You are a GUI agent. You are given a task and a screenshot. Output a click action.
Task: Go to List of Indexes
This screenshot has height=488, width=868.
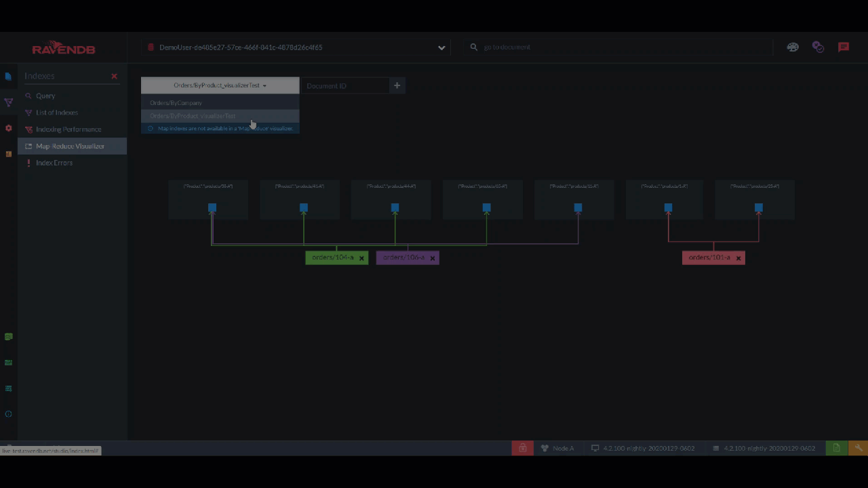pyautogui.click(x=57, y=113)
